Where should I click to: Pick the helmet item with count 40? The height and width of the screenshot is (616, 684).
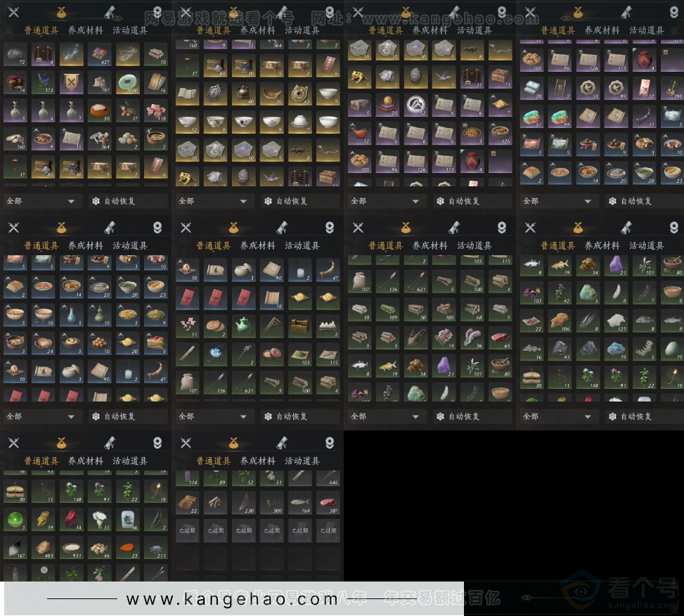243,93
